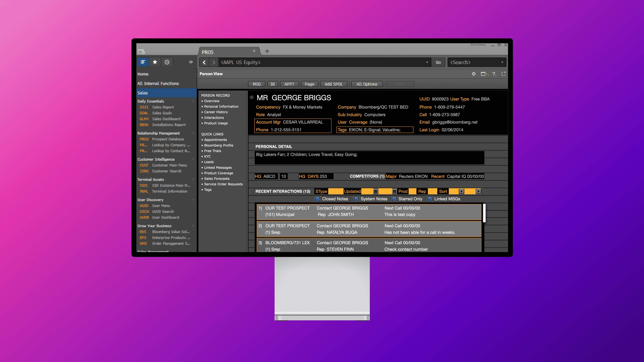644x362 pixels.
Task: Open the Bloomberg Profile quick link
Action: pos(219,145)
